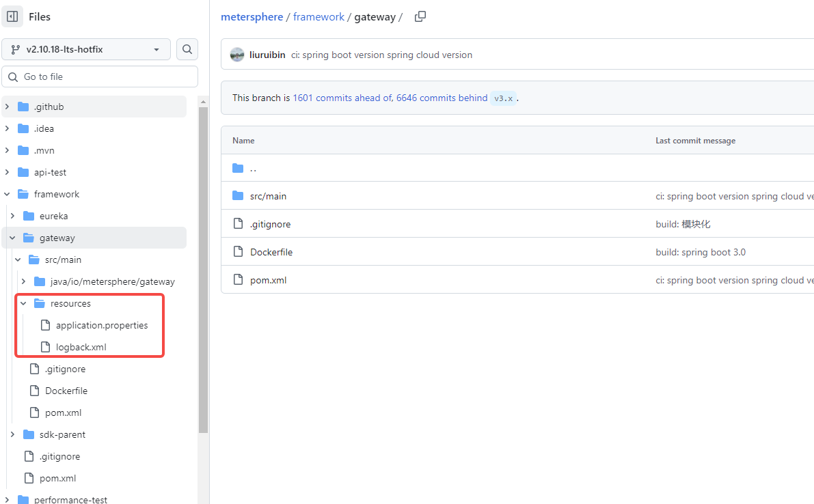Open gateway's pom.xml in file tree
Image resolution: width=814 pixels, height=504 pixels.
63,412
